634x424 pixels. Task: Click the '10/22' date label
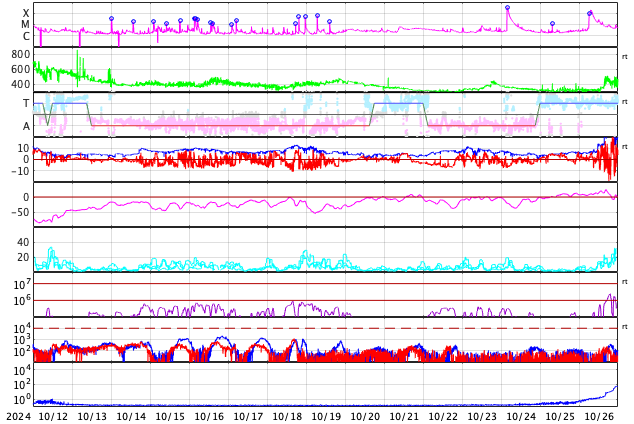(x=443, y=416)
